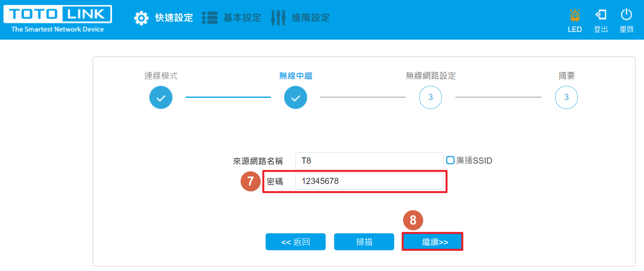644x271 pixels.
Task: Click the 無線中繼 step checkmark circle
Action: tap(296, 97)
